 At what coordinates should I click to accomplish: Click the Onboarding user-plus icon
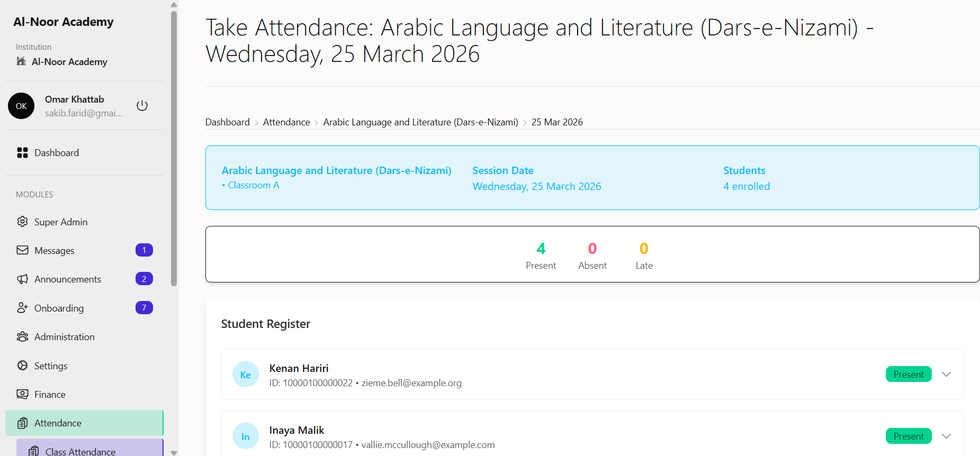pos(22,308)
